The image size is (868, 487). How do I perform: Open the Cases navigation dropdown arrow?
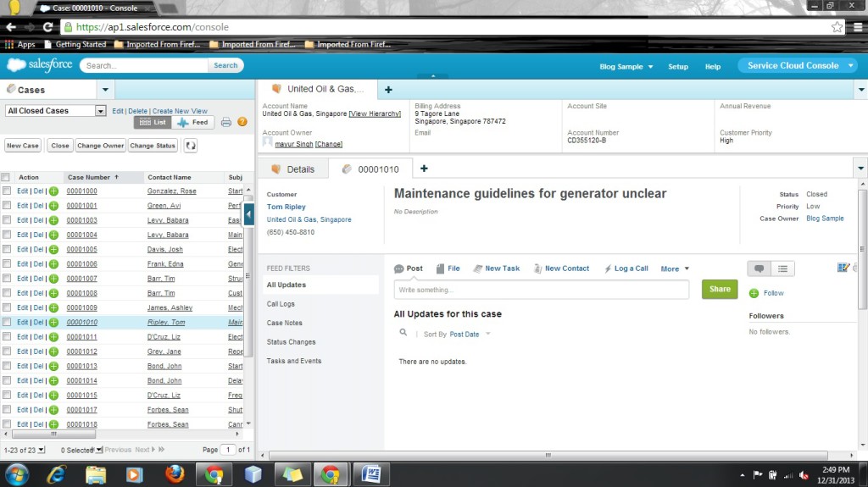click(105, 89)
